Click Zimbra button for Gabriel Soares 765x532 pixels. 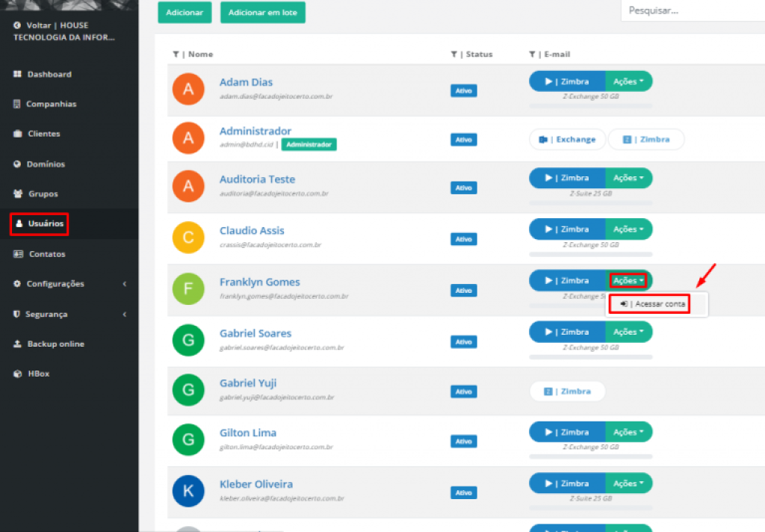point(567,332)
